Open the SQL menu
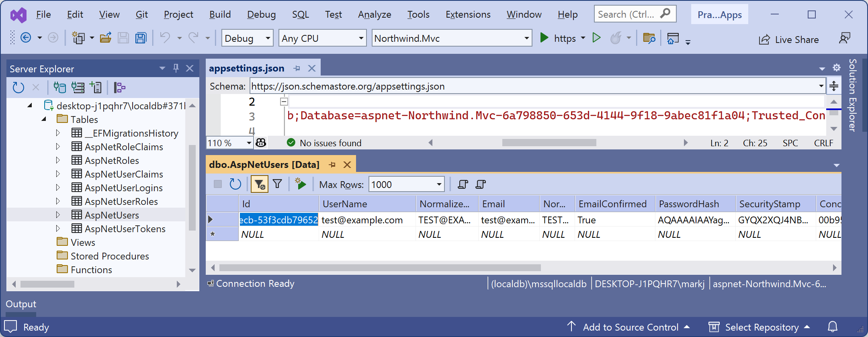Viewport: 868px width, 337px height. [300, 14]
